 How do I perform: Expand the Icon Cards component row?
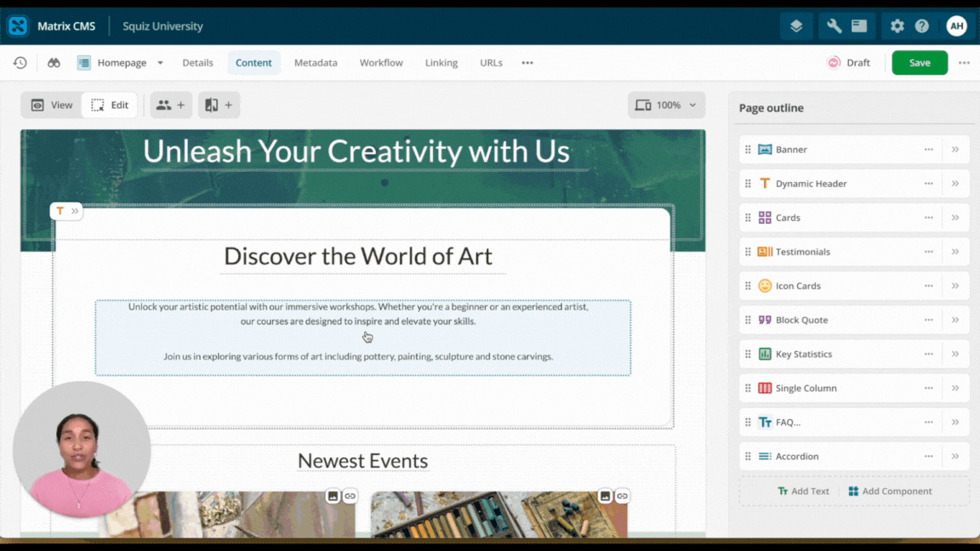(x=955, y=286)
